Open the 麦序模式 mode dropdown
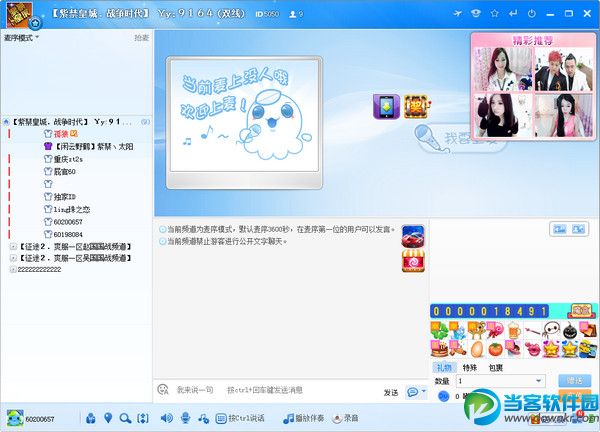 coord(21,38)
